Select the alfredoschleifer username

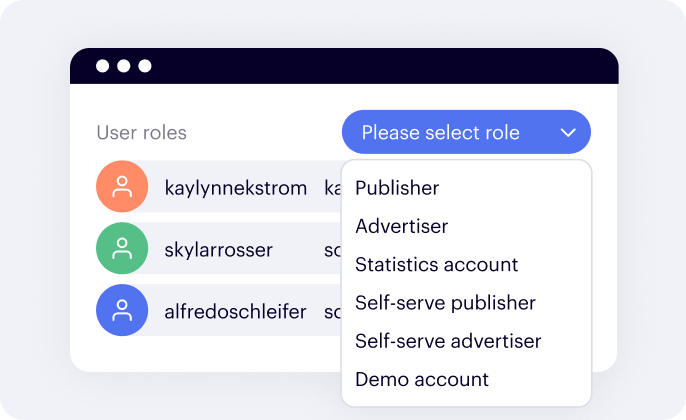(x=235, y=312)
